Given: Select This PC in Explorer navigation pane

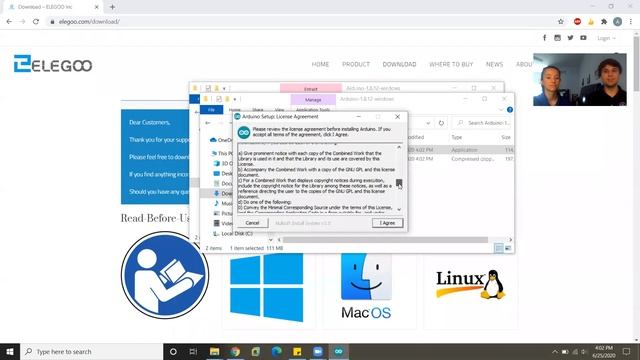Looking at the screenshot, I should pos(222,153).
